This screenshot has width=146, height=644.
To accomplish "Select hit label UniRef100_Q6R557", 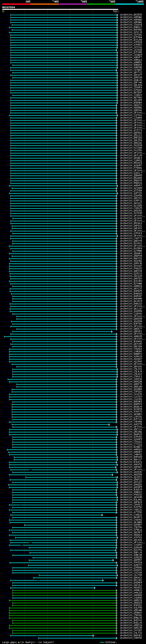I will pos(131,560).
